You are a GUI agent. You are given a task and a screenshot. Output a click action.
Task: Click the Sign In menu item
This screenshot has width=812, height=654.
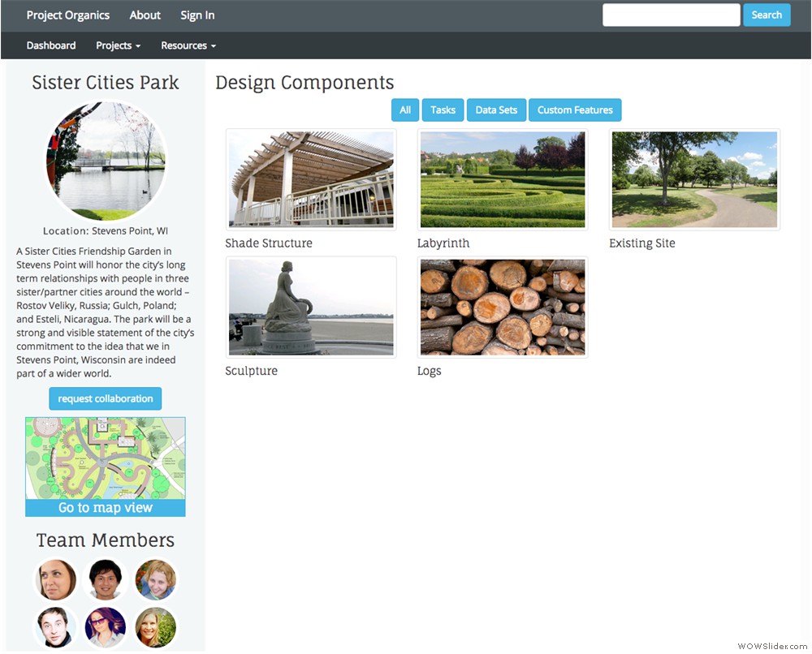[x=197, y=15]
